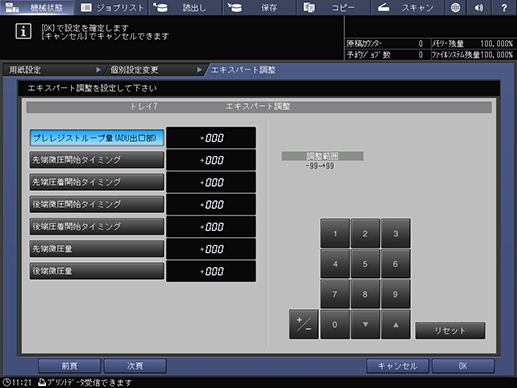Select 後端微圧量 setting
Viewport: 517px width, 388px height.
coord(97,271)
